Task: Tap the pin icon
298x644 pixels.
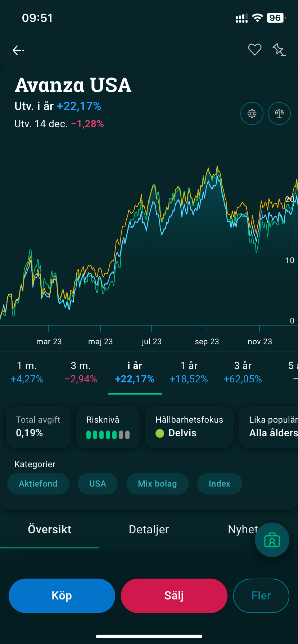Action: pyautogui.click(x=279, y=50)
